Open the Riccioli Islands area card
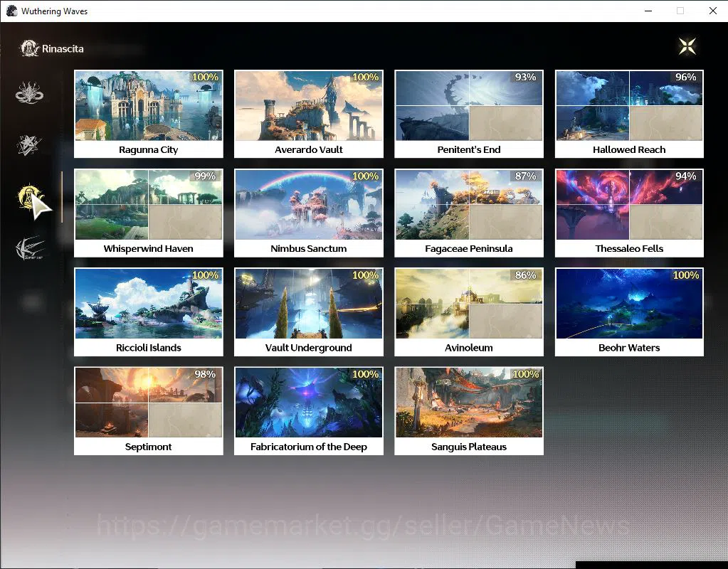 coord(149,312)
